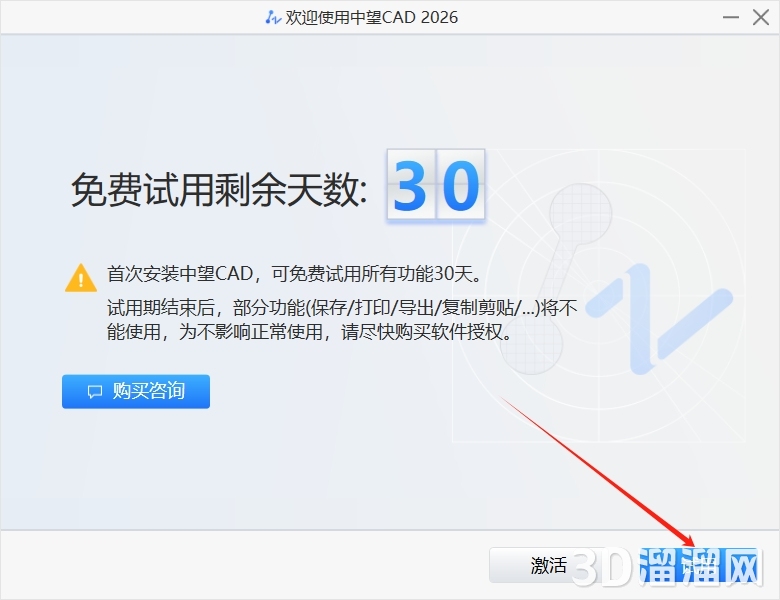Minimize the ZWCAD welcome window
The width and height of the screenshot is (780, 600).
(731, 17)
